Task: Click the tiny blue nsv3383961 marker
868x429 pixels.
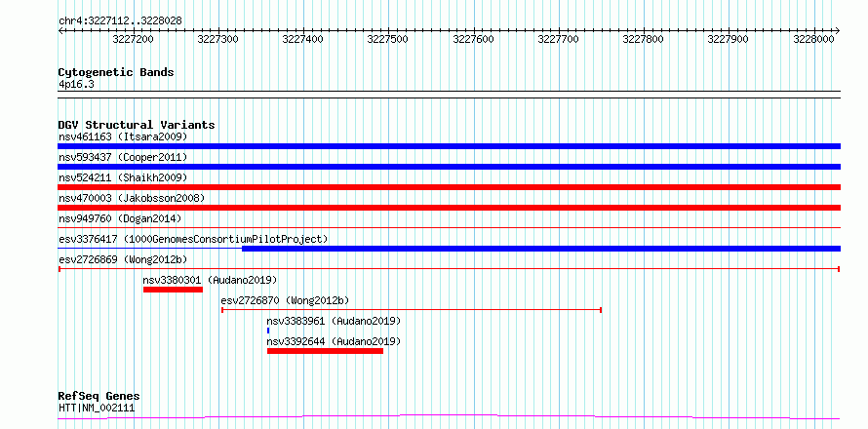Action: tap(268, 331)
